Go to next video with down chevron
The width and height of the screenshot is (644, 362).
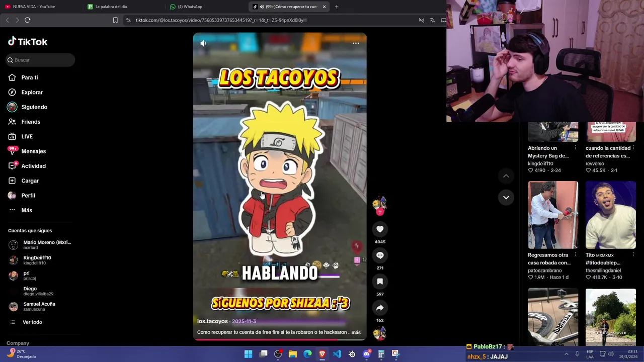pyautogui.click(x=506, y=197)
